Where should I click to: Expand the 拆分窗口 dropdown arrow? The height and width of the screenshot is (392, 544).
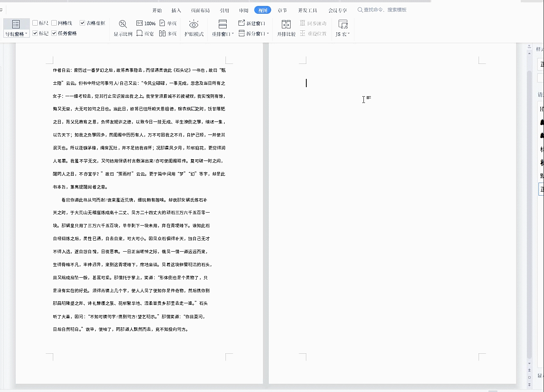(x=268, y=34)
